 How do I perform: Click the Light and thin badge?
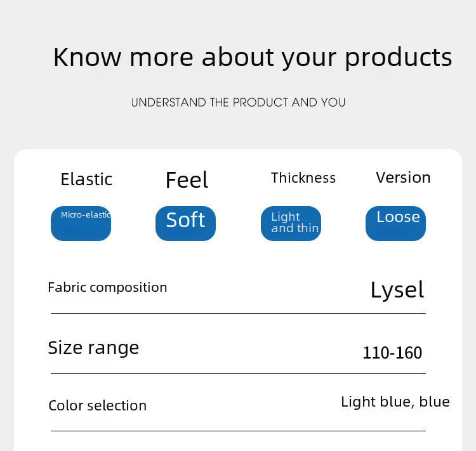pos(291,223)
